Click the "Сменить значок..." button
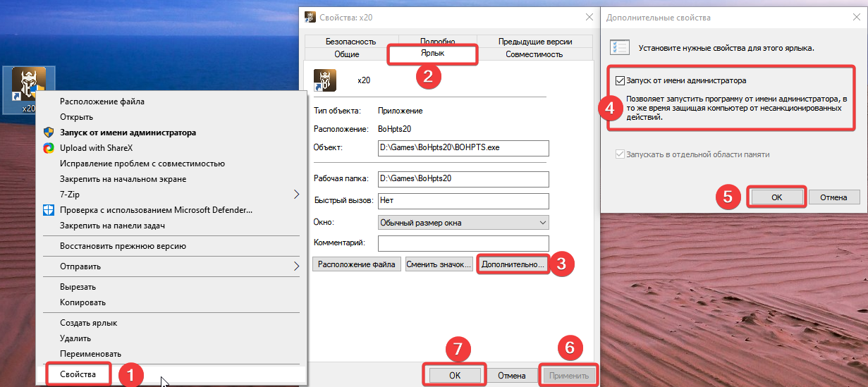Screen dimensions: 868x387 (439, 264)
